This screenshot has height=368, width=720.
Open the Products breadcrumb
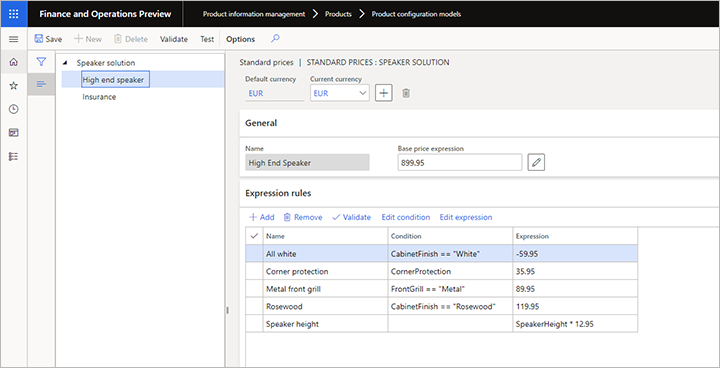338,14
